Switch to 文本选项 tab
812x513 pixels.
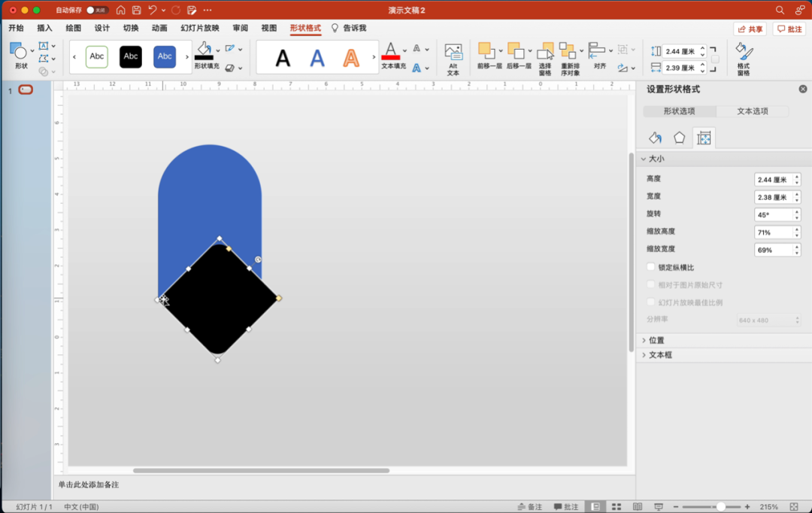(x=753, y=111)
